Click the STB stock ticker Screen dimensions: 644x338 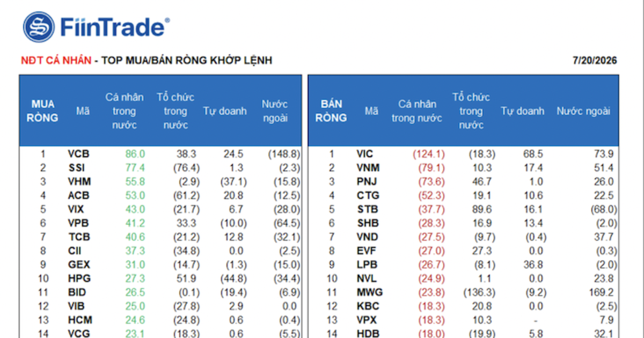pos(367,209)
